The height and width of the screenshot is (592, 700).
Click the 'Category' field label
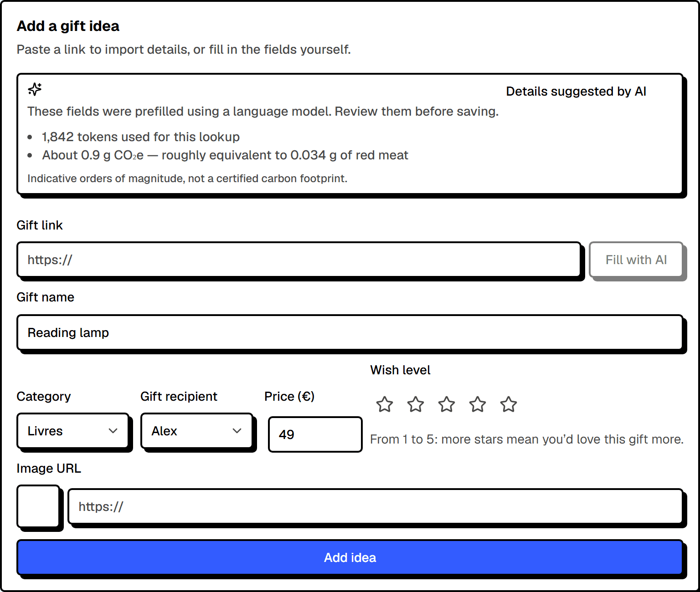44,397
